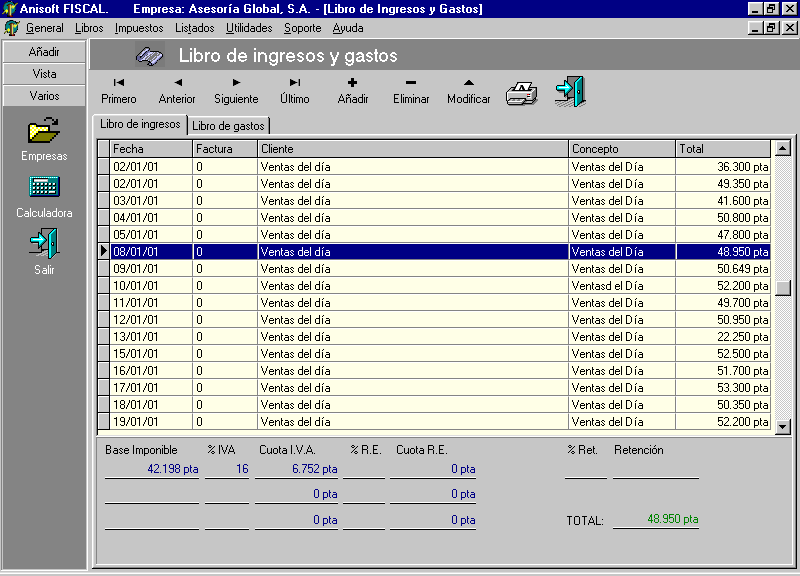
Task: Click the total 53.300 pta cell
Action: [x=723, y=388]
